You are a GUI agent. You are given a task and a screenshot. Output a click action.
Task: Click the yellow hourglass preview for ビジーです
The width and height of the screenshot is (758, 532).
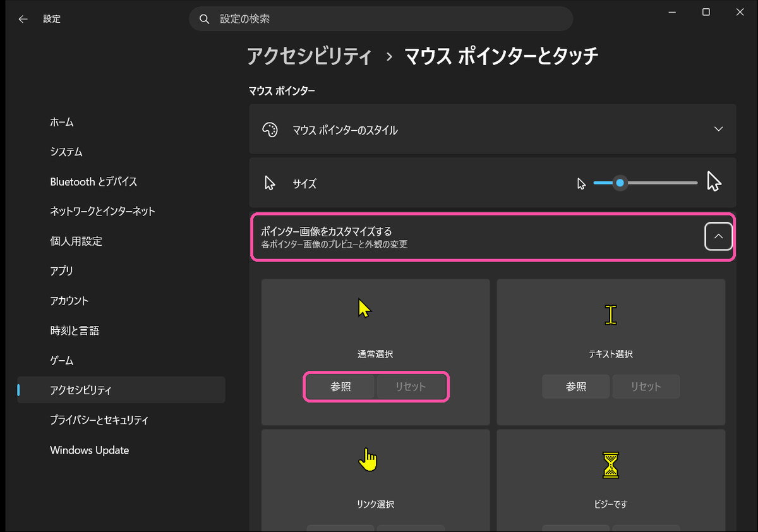(x=610, y=465)
